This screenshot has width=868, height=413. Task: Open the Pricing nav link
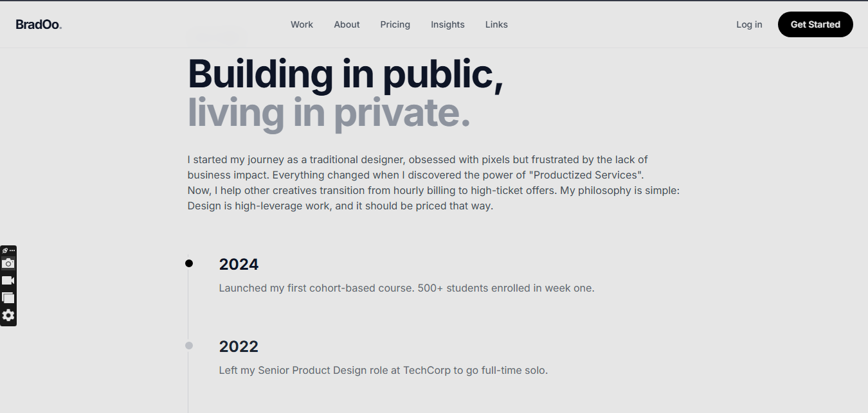tap(395, 24)
